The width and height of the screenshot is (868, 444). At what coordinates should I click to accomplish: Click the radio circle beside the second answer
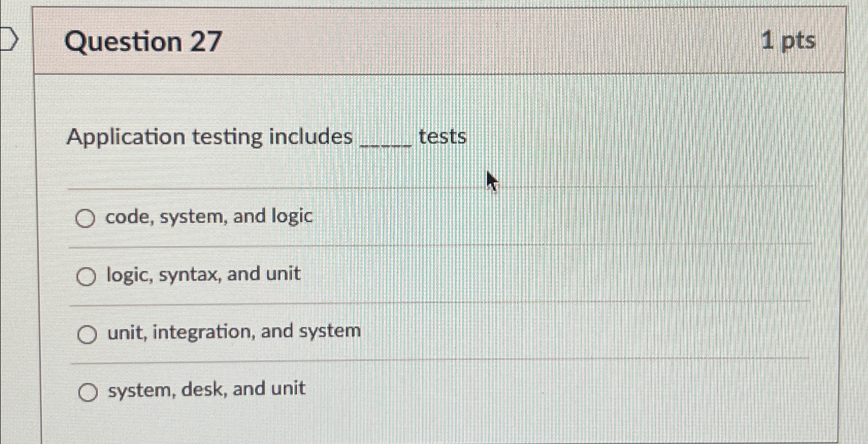87,277
